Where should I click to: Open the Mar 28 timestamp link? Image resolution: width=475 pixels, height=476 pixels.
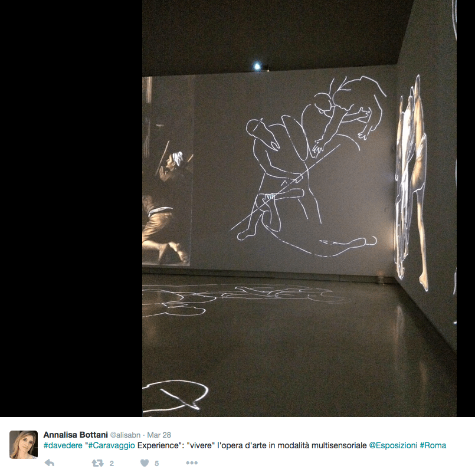[x=159, y=435]
